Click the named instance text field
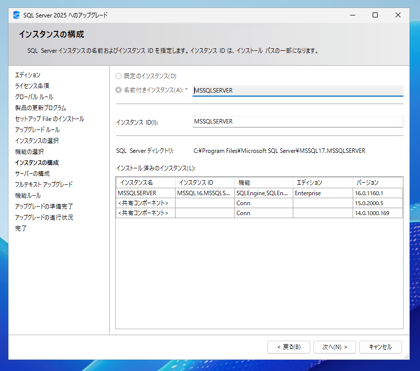420x371 pixels. [298, 90]
